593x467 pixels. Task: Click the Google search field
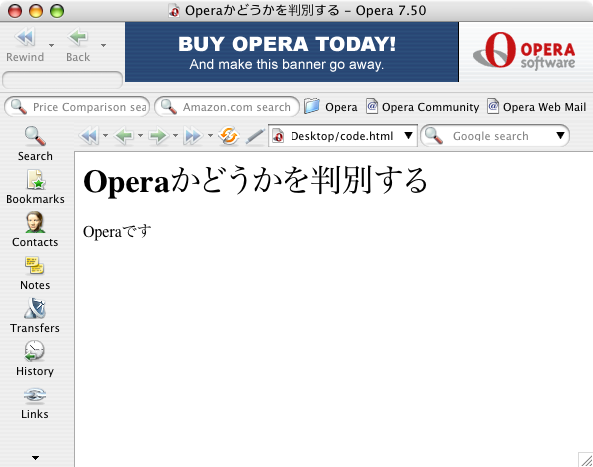(x=495, y=136)
